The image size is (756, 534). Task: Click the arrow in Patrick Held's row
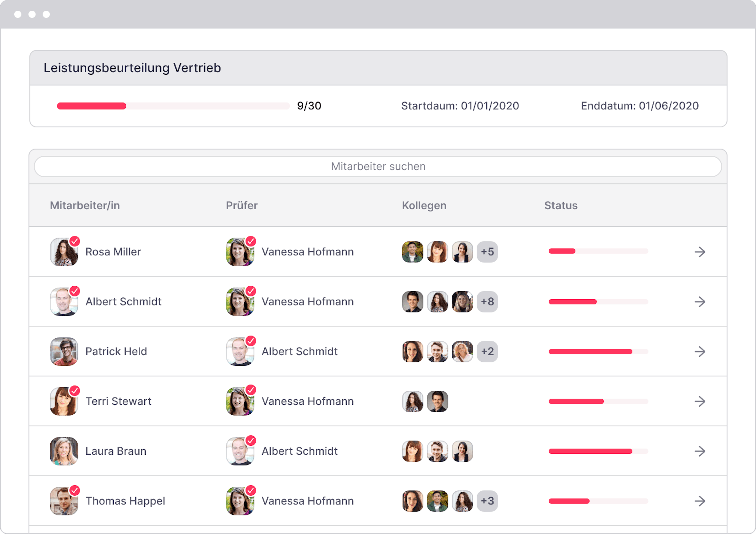coord(700,351)
